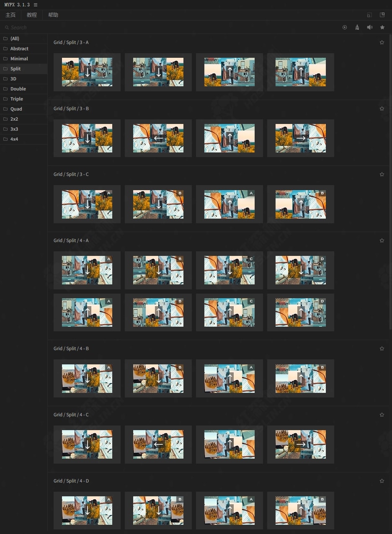Select the 3x3 category folder
The height and width of the screenshot is (534, 392).
click(23, 129)
